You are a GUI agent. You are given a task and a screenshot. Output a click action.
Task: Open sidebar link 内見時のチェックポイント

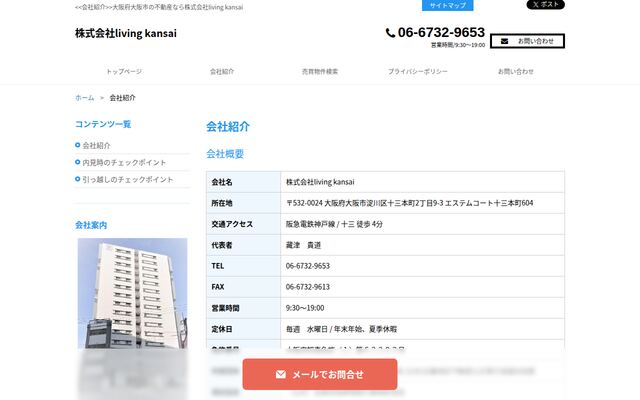124,162
